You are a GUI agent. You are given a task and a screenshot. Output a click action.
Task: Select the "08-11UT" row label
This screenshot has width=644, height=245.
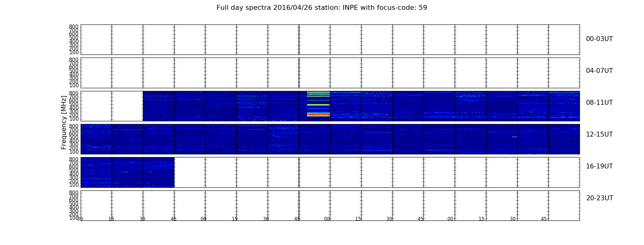599,103
